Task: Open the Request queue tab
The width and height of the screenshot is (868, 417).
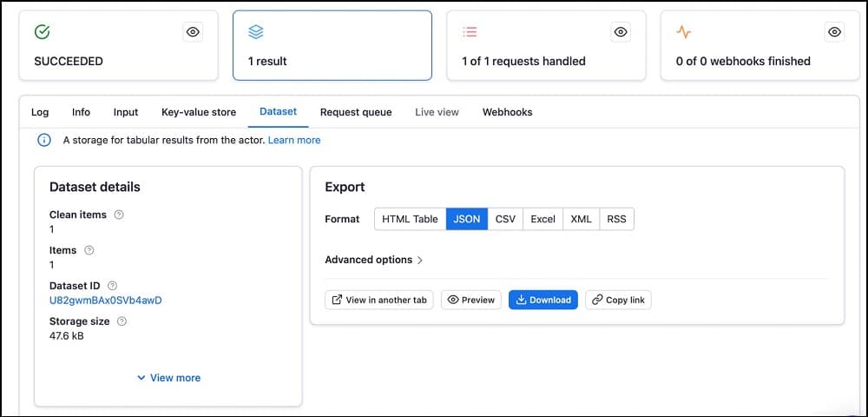Action: [x=356, y=112]
